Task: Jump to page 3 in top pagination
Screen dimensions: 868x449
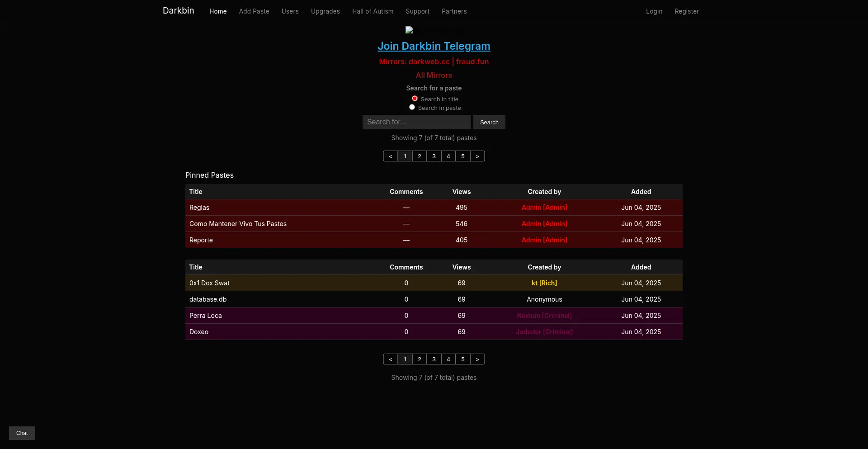Action: coord(434,156)
